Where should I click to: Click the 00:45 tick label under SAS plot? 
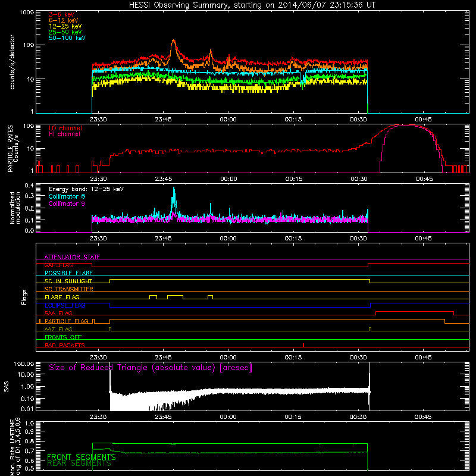pyautogui.click(x=423, y=417)
